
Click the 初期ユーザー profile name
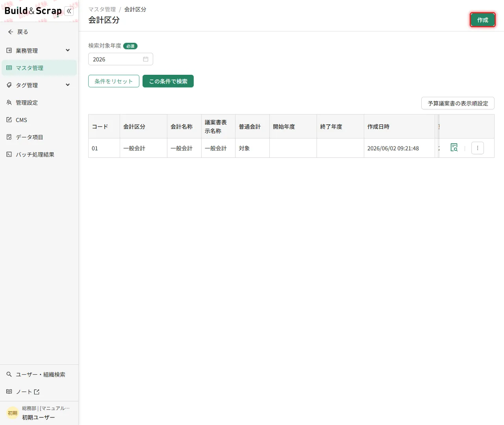click(x=39, y=417)
